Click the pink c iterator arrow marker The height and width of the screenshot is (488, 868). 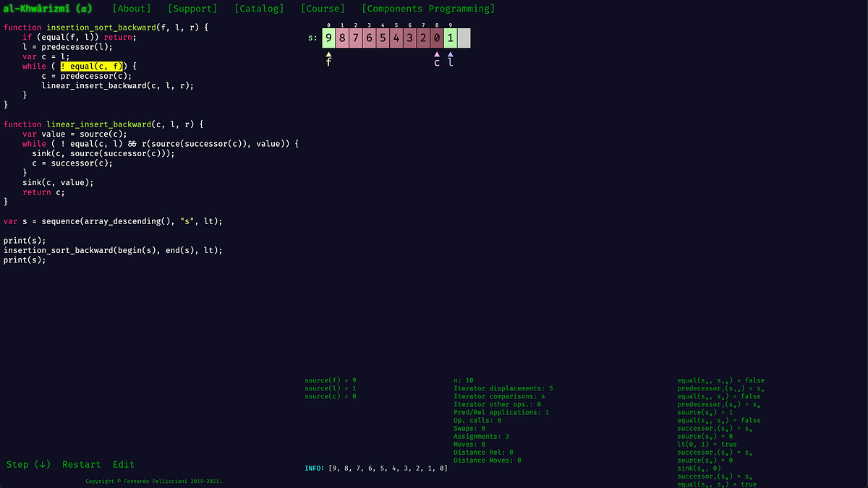[x=437, y=56]
